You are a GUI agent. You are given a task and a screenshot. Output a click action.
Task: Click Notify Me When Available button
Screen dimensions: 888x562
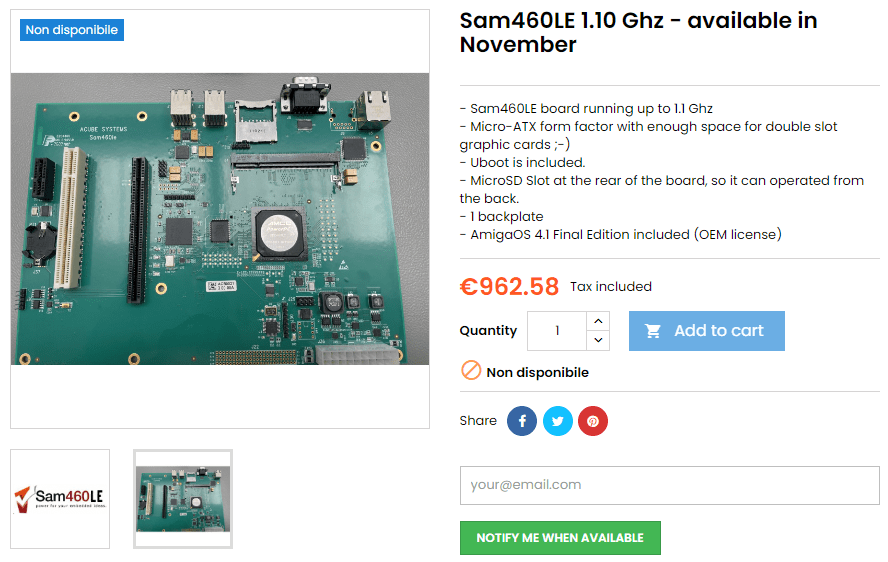(x=560, y=538)
